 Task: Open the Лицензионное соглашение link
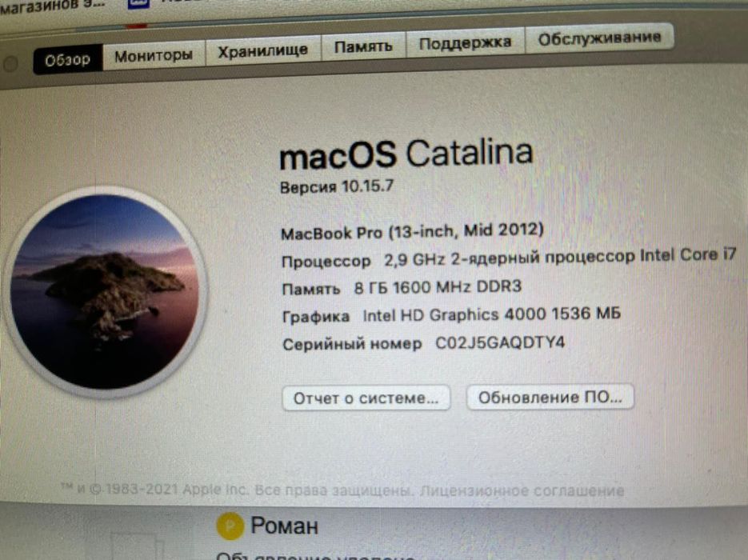coord(522,491)
